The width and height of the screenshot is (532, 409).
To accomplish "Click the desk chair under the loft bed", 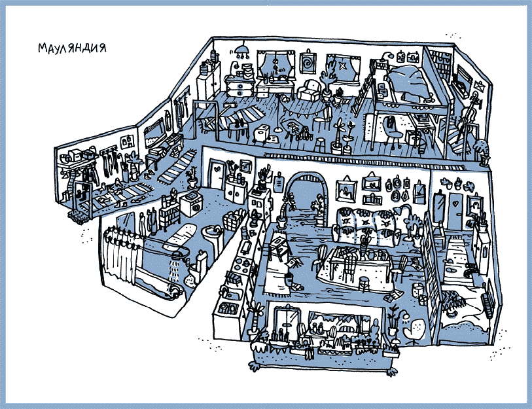I will tap(393, 132).
